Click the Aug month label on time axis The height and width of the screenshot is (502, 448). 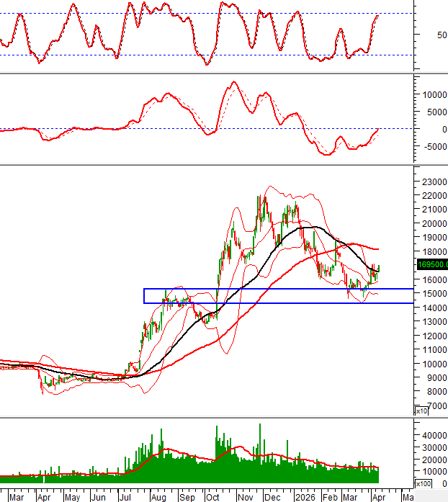click(159, 497)
